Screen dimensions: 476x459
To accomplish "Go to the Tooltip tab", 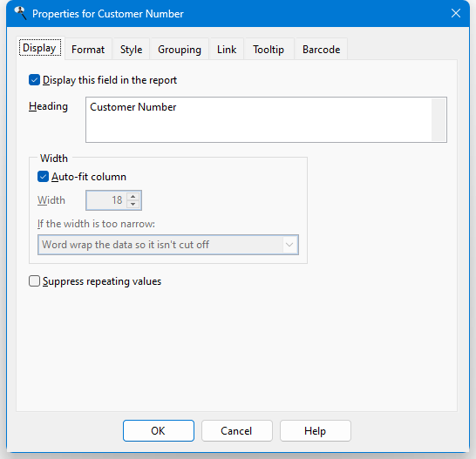I will 269,49.
